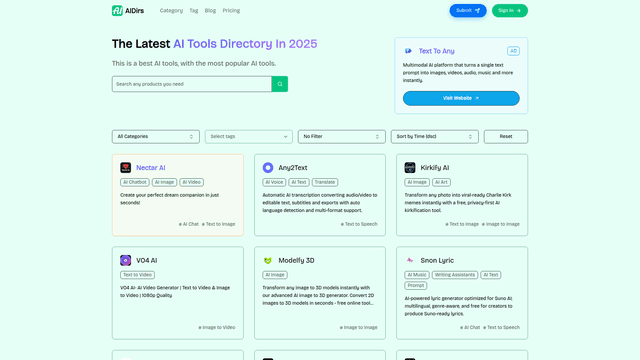This screenshot has width=640, height=360.
Task: Click the Text To Any ad logo icon
Action: coord(408,51)
